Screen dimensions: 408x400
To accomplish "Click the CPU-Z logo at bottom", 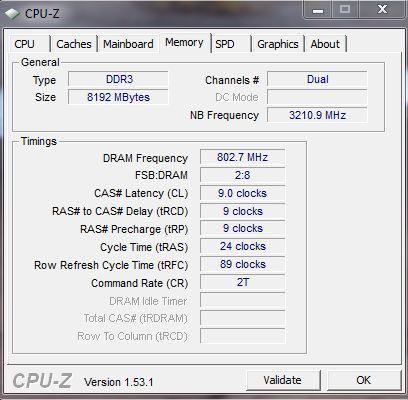I will pyautogui.click(x=42, y=381).
